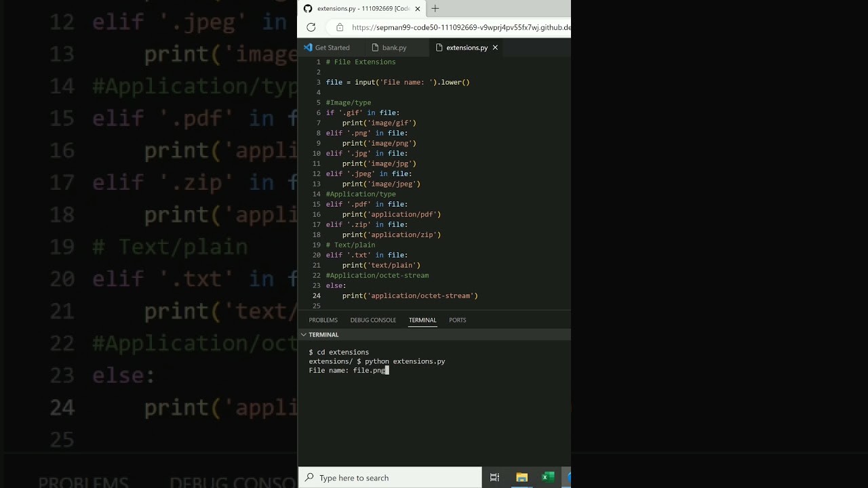868x488 pixels.
Task: Click the Windows taskbar search box
Action: 391,478
